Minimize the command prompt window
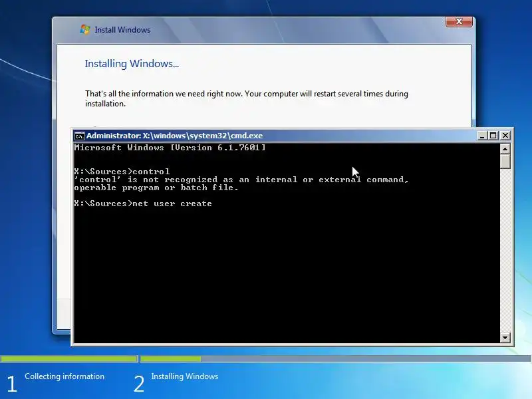This screenshot has height=399, width=532. click(x=481, y=136)
